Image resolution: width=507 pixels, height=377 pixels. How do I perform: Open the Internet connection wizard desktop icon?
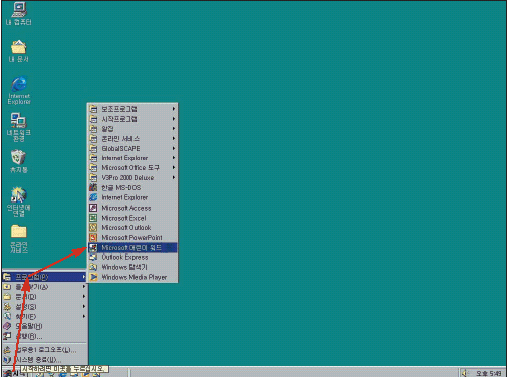click(19, 202)
